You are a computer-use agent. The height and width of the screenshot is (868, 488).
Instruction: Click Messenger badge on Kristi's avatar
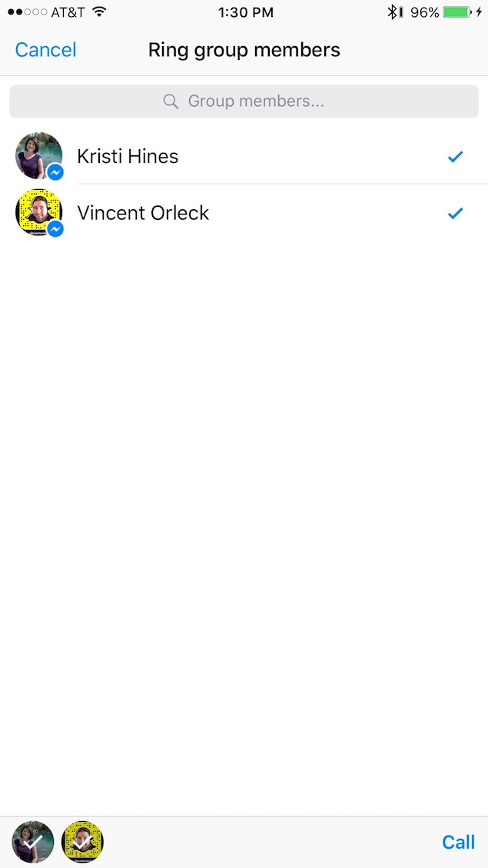click(x=55, y=173)
